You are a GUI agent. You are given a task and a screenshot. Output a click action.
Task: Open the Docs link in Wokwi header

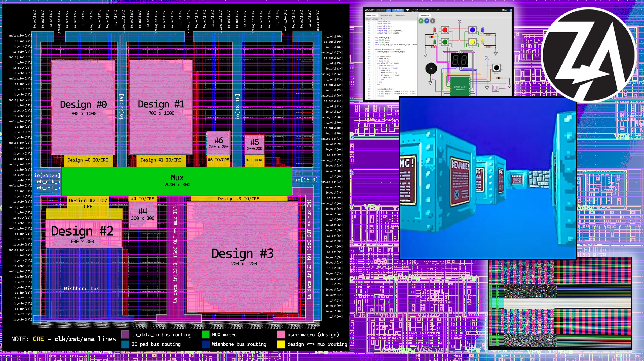coord(505,10)
